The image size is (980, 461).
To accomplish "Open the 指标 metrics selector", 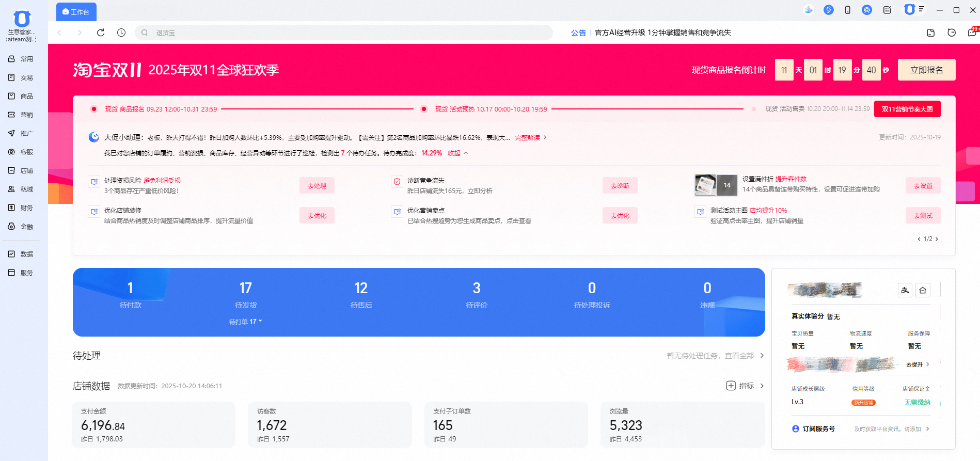I will coord(741,386).
